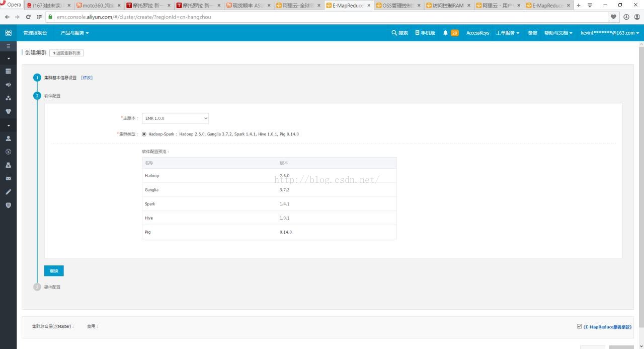644x349 pixels.
Task: Collapse the first sidebar section arrow
Action: [x=8, y=58]
